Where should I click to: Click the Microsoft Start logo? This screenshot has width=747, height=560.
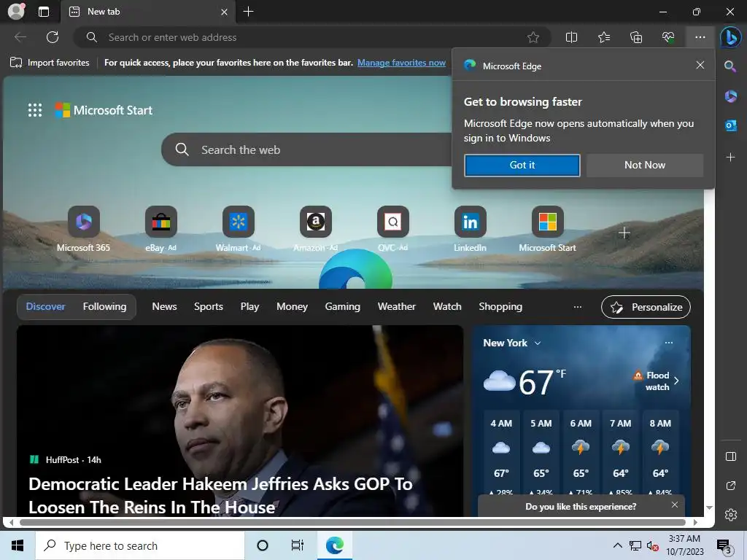tap(104, 110)
